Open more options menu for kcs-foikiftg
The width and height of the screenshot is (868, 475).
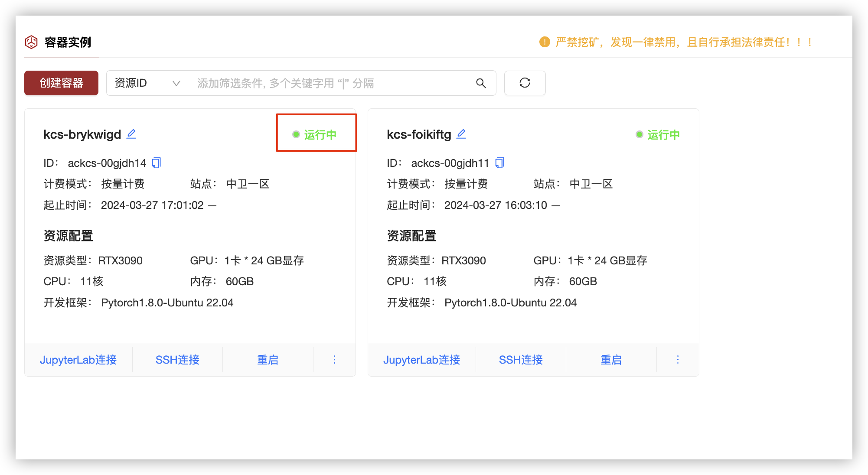point(678,360)
